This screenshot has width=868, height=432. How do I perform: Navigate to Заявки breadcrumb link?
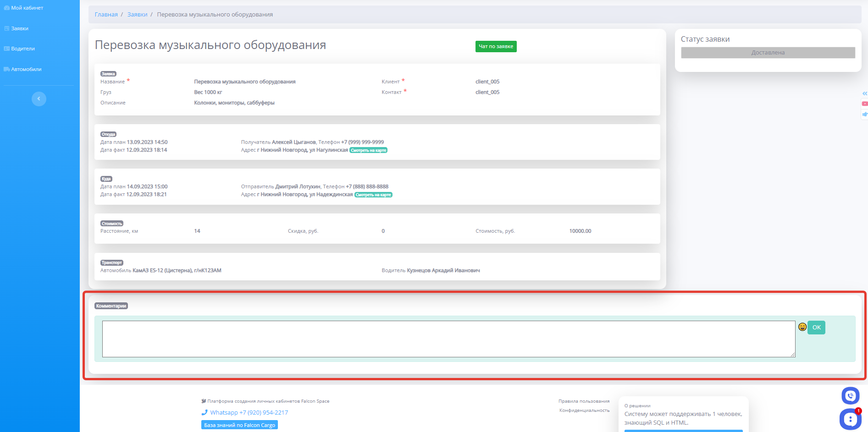[x=137, y=15]
